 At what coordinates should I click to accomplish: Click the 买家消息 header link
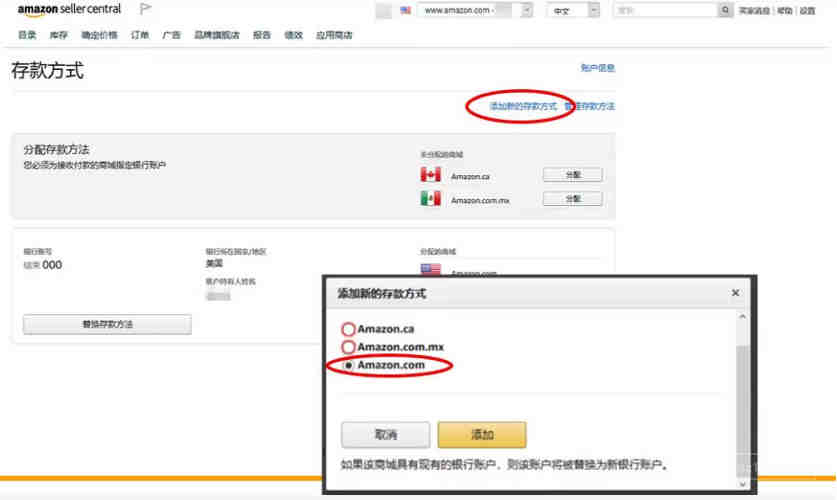click(x=754, y=11)
